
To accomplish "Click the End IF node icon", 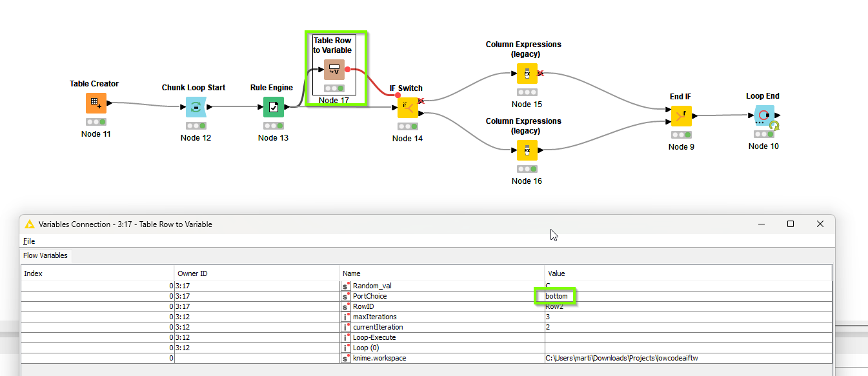I will tap(681, 116).
